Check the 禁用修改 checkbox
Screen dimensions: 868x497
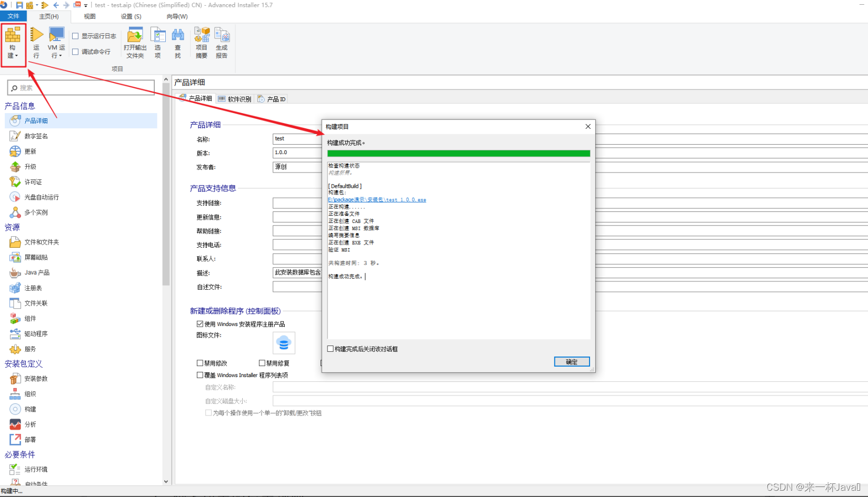200,363
